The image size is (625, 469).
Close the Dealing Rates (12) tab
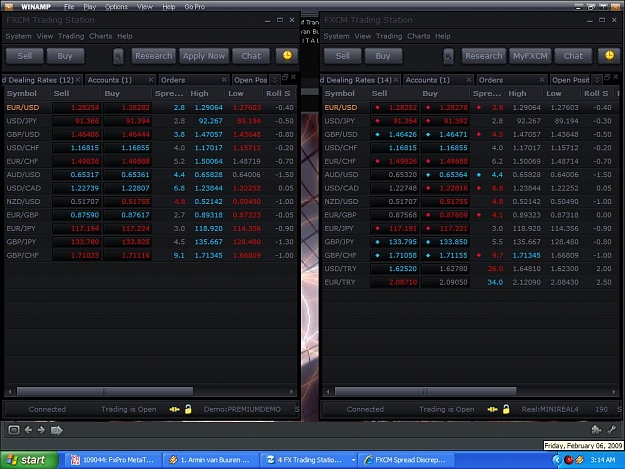pos(78,80)
